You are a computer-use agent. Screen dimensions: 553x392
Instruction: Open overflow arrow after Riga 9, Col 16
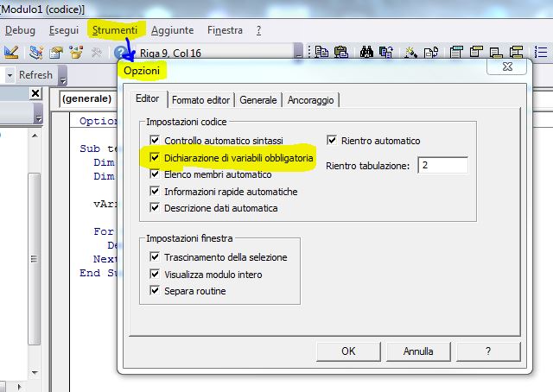tap(298, 51)
